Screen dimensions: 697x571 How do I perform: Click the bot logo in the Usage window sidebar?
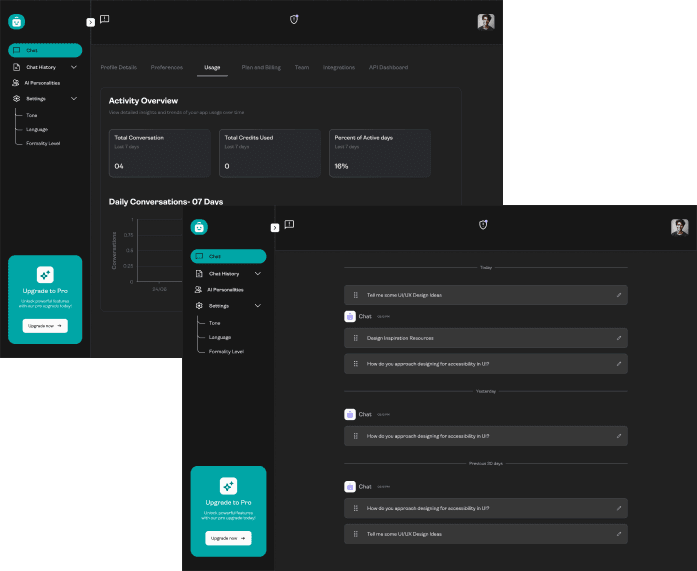point(16,21)
